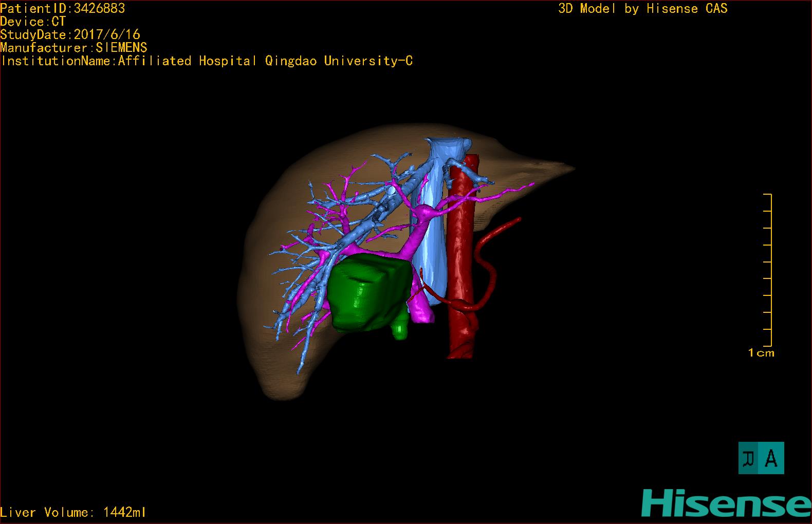Image resolution: width=812 pixels, height=524 pixels.
Task: Click the Manufacturer:SIEMENS text
Action: pyautogui.click(x=73, y=48)
